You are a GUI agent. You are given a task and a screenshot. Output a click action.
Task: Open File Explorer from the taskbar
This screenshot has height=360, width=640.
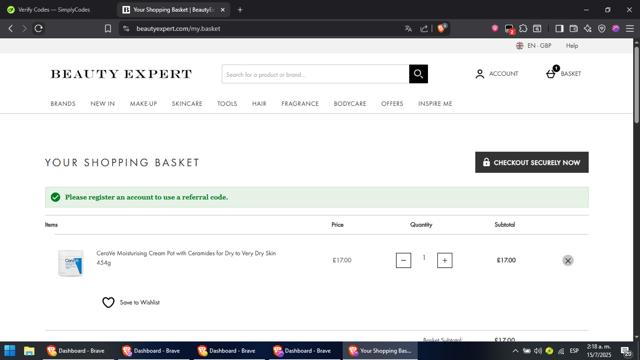[x=29, y=351]
